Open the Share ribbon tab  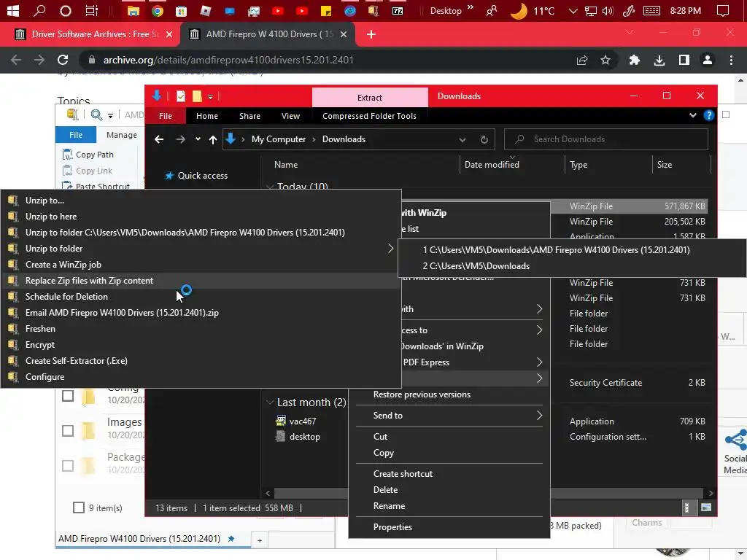point(249,116)
